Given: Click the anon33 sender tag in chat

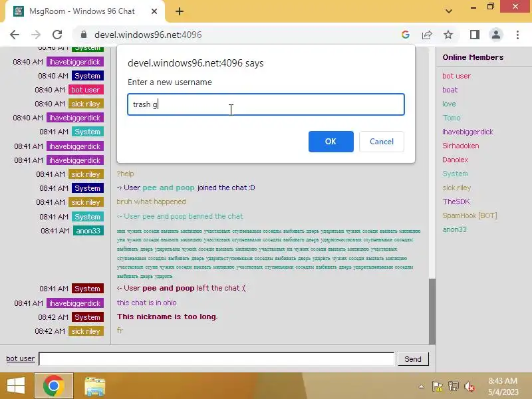Looking at the screenshot, I should 88,231.
